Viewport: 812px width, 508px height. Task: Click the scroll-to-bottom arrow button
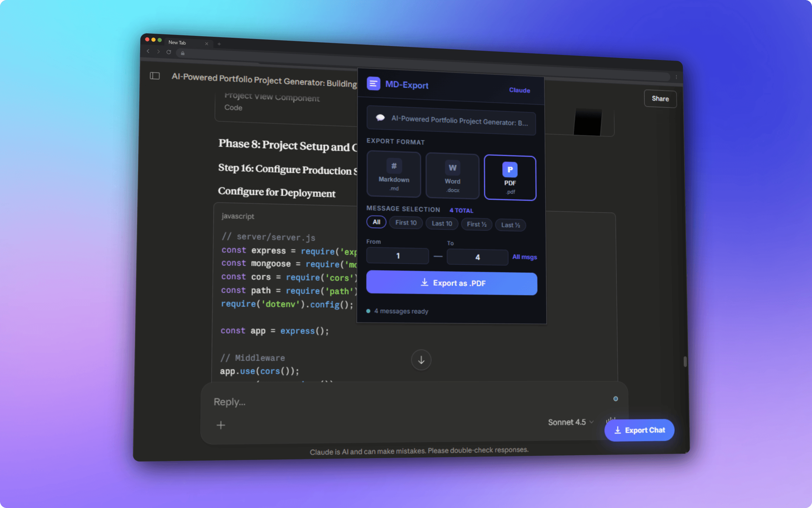click(421, 360)
